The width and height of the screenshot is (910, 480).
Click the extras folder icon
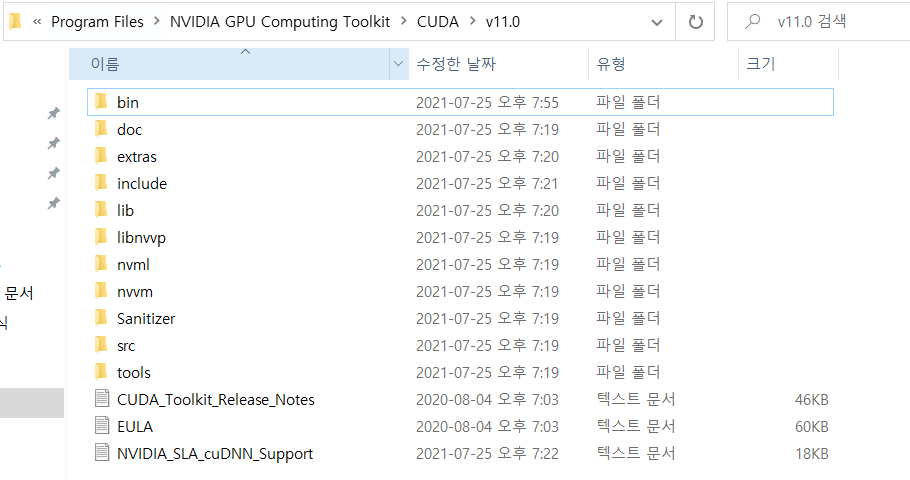coord(102,156)
